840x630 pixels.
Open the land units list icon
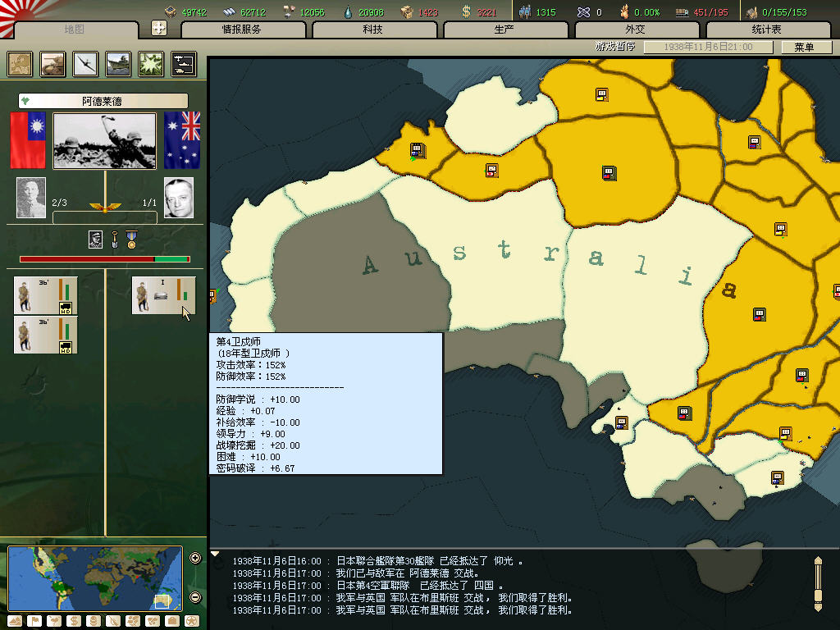[53, 64]
